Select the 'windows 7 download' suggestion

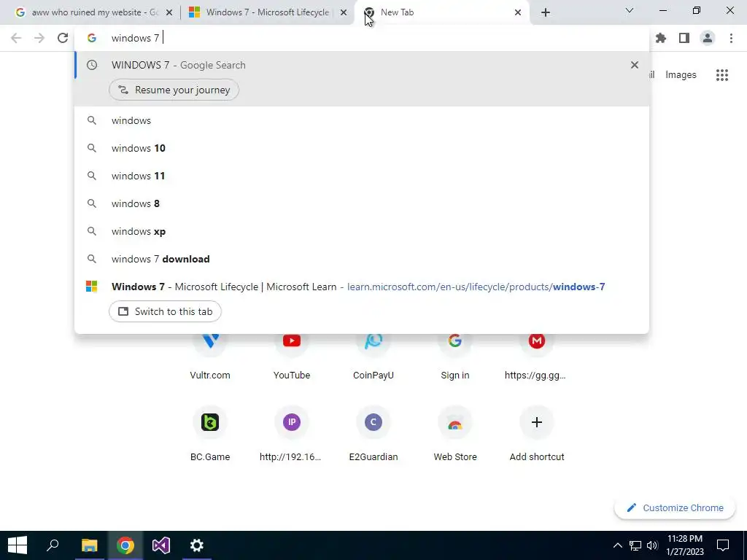pyautogui.click(x=362, y=259)
